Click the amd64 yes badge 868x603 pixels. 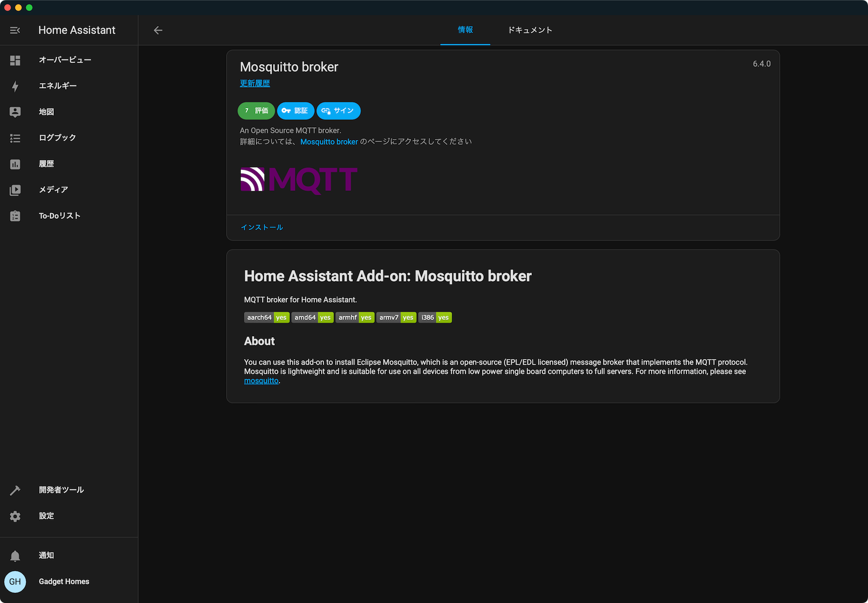(313, 317)
